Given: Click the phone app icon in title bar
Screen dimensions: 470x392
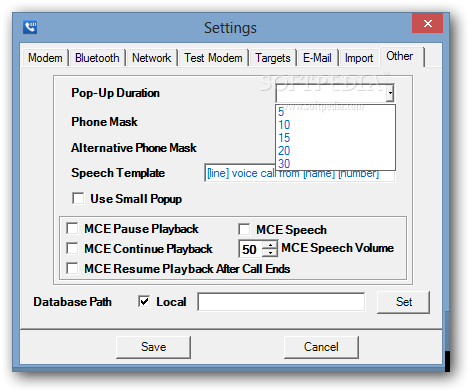Looking at the screenshot, I should tap(30, 27).
